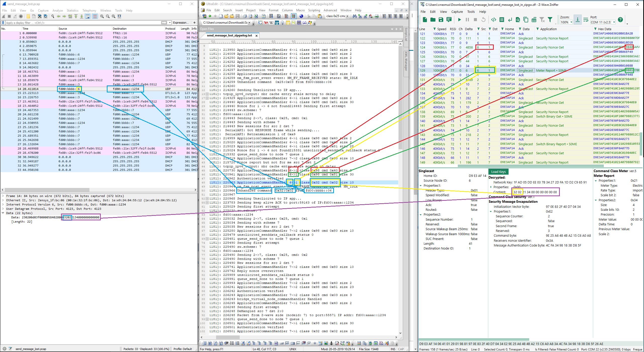Screen dimensions: 644x352
Task: Toggle Zniffer word wrap button
Action: [x=586, y=20]
